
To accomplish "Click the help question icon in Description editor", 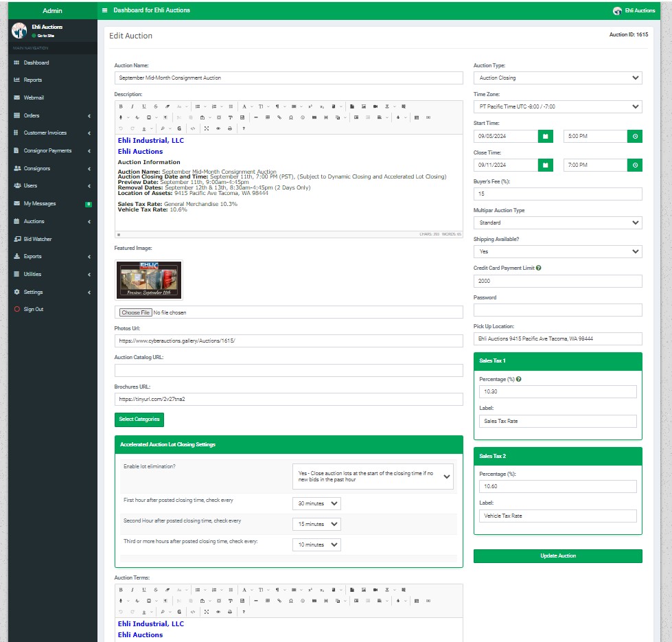I will coord(244,128).
